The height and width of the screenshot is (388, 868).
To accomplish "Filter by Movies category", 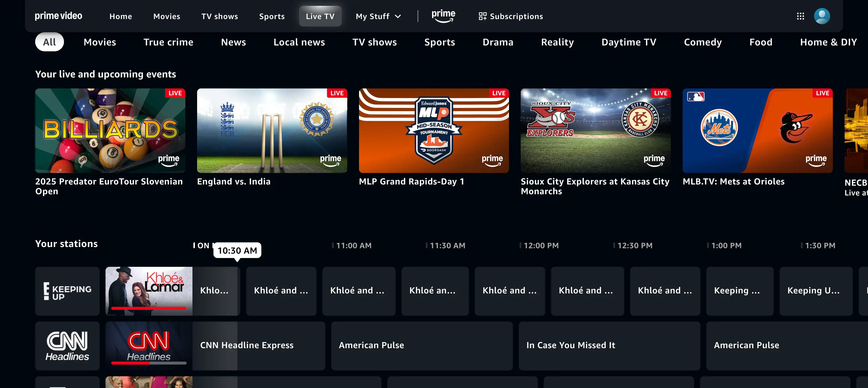I will coord(100,42).
